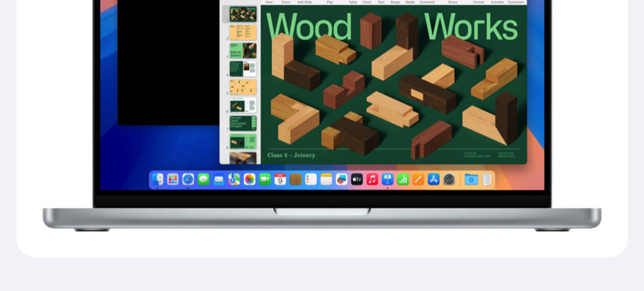Screen dimensions: 644x291
Task: Open the Trash in the dock
Action: pos(487,180)
